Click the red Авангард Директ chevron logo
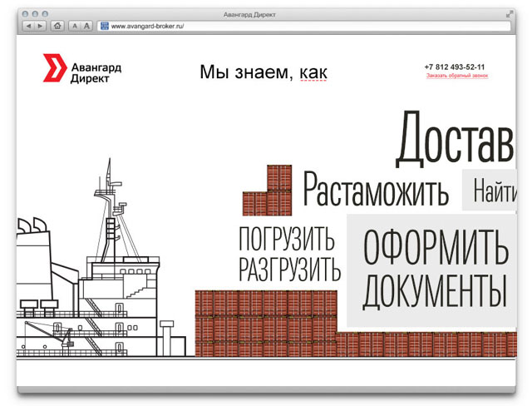The image size is (532, 406). point(55,68)
